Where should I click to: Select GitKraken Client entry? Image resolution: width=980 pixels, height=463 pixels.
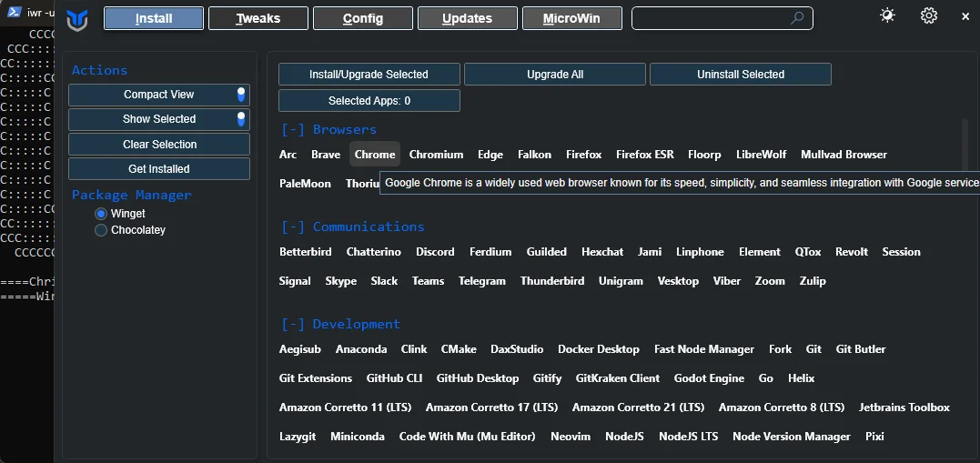coord(618,378)
